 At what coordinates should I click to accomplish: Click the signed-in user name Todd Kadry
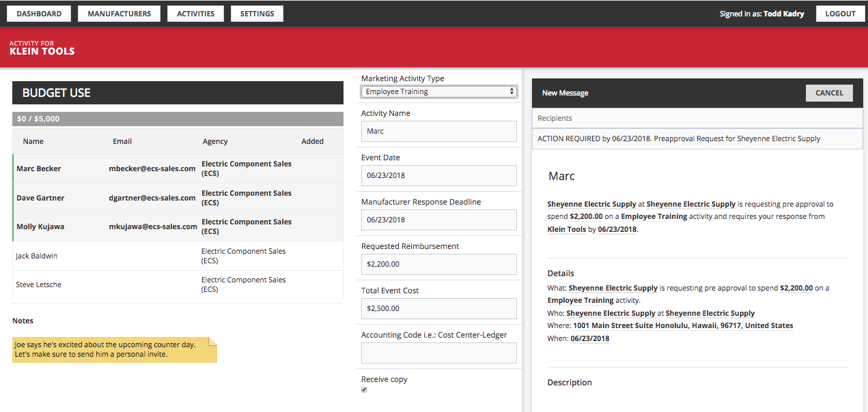[x=784, y=14]
